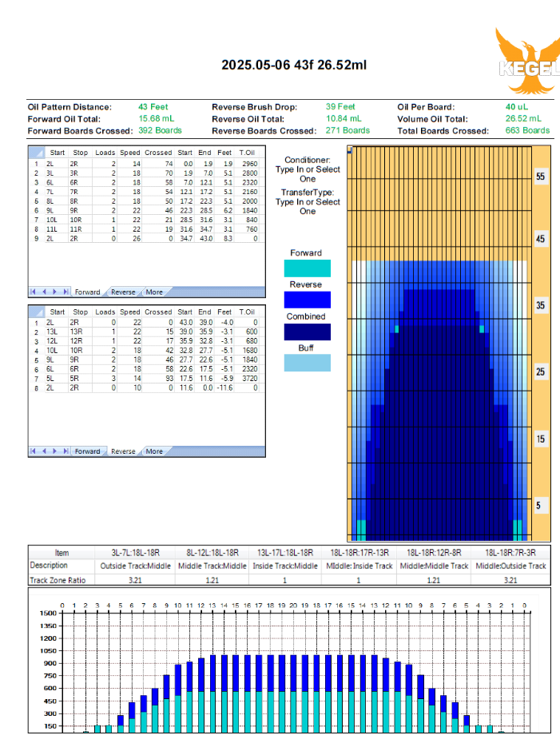Screen dimensions: 560x747
Task: Click row header 8 in reverse table
Action: click(x=36, y=387)
